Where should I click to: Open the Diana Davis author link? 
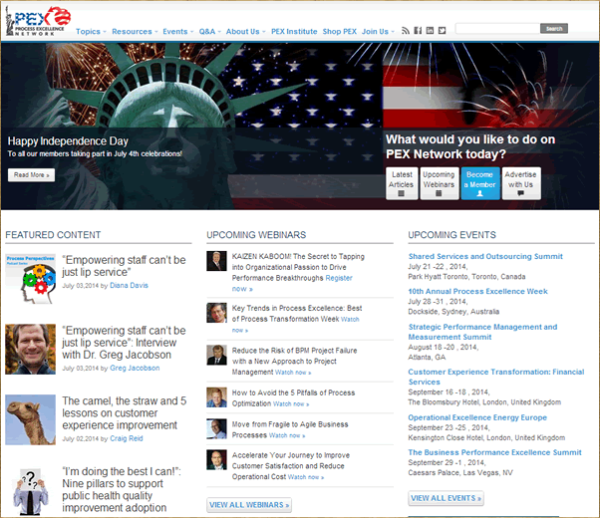coord(129,285)
